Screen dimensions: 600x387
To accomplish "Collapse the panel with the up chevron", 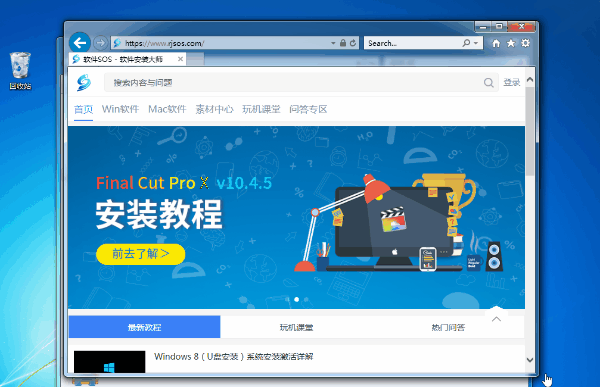I will (x=496, y=319).
